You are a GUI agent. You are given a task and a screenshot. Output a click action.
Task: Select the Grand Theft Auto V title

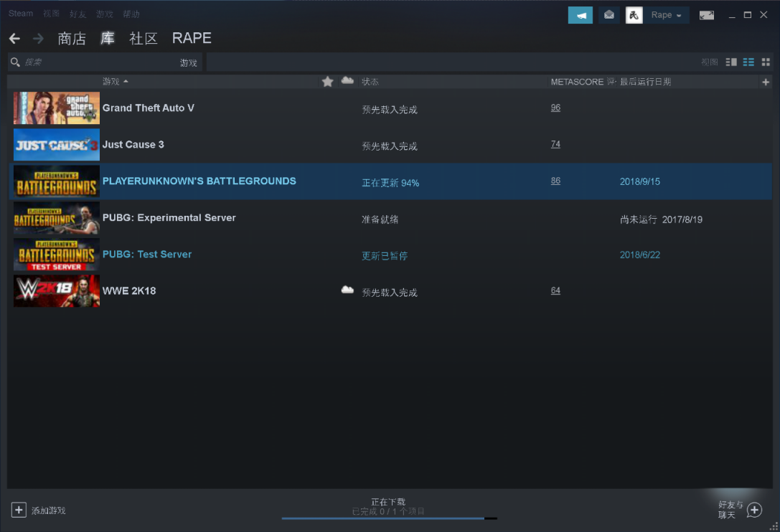[x=149, y=108]
